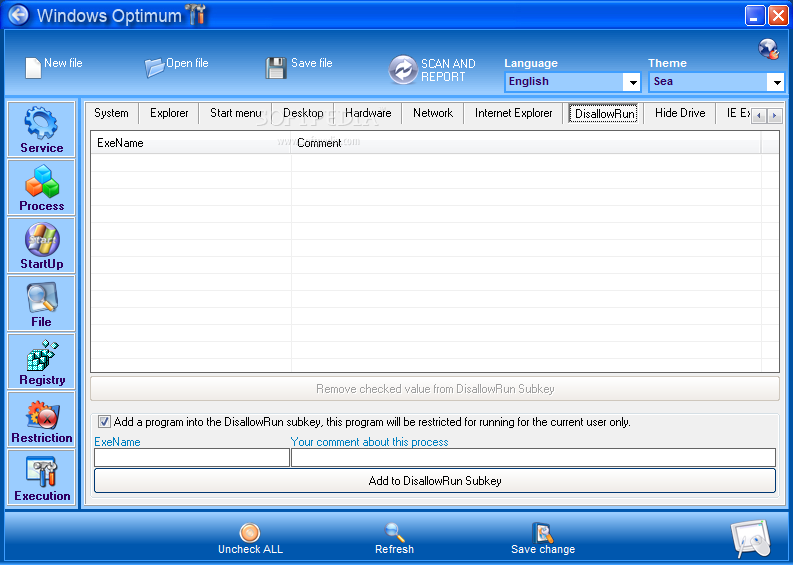Focus the comment about this process field
The image size is (793, 565).
[x=534, y=457]
